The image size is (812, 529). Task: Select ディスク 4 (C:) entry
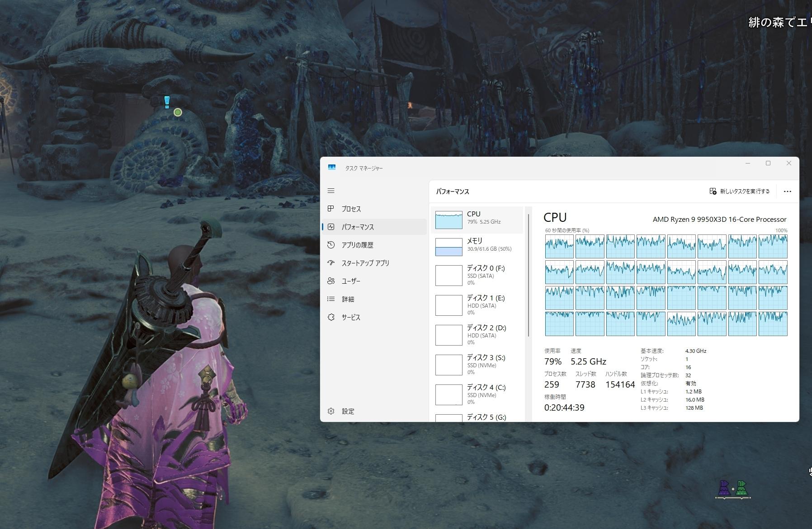point(477,394)
